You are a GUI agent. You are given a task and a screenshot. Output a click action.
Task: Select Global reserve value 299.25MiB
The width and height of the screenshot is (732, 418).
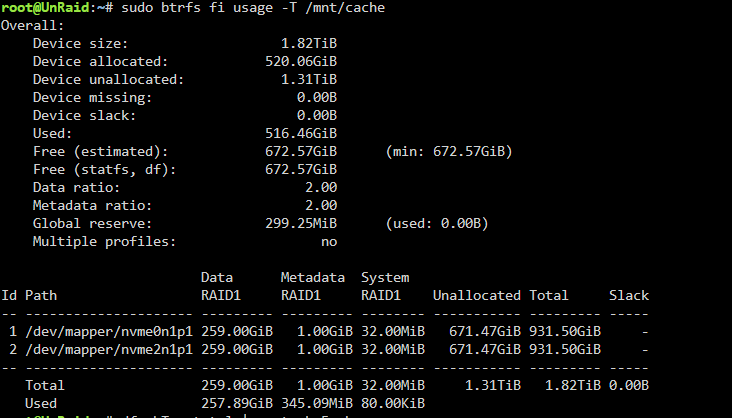pyautogui.click(x=301, y=224)
